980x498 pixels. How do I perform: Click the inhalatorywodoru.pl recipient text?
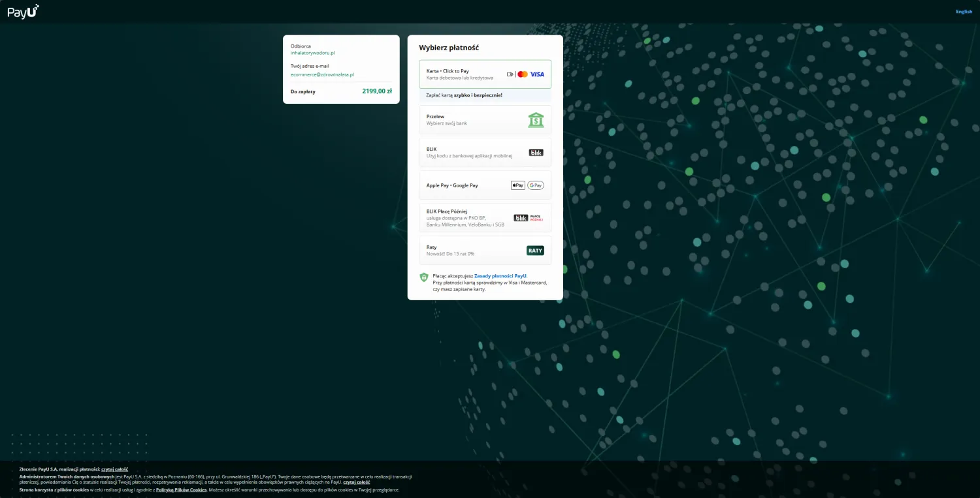(313, 53)
